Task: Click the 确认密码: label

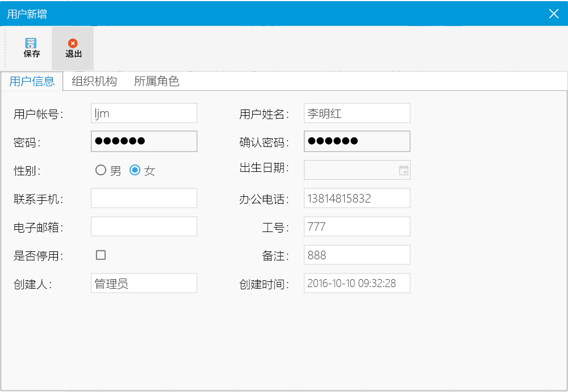Action: pyautogui.click(x=265, y=142)
